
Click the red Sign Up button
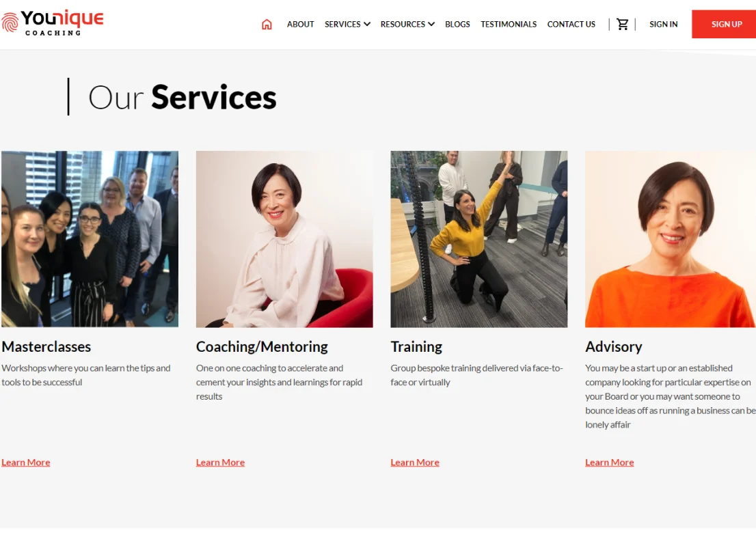pyautogui.click(x=724, y=24)
